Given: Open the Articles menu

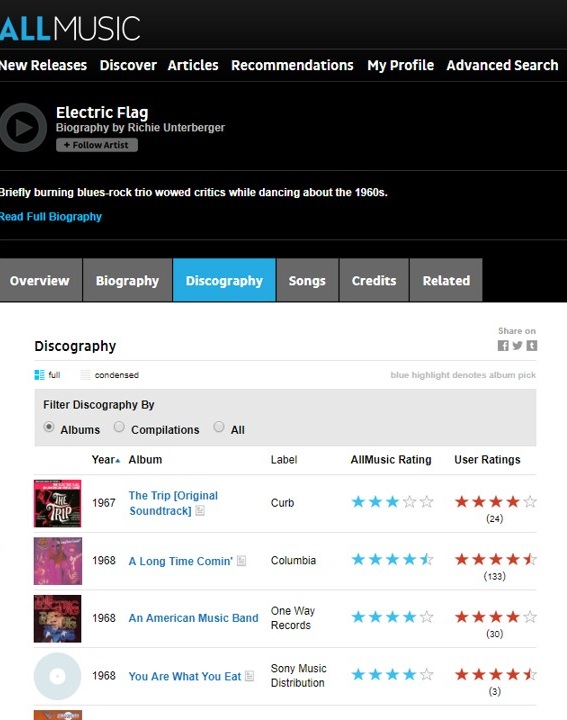Looking at the screenshot, I should coord(193,65).
